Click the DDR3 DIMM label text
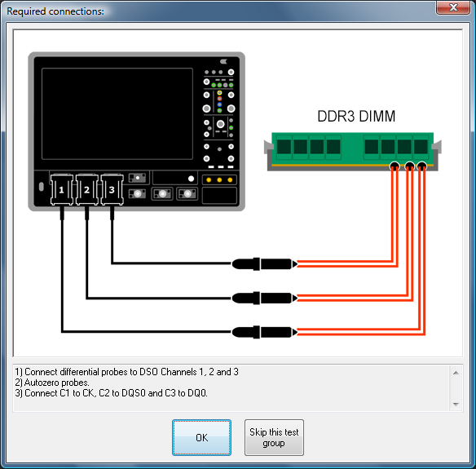476x469 pixels. coord(356,117)
